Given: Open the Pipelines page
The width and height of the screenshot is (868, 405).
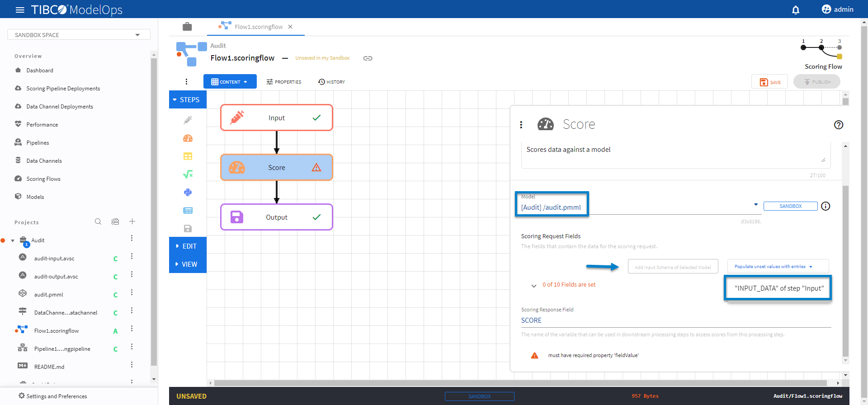Looking at the screenshot, I should [38, 143].
